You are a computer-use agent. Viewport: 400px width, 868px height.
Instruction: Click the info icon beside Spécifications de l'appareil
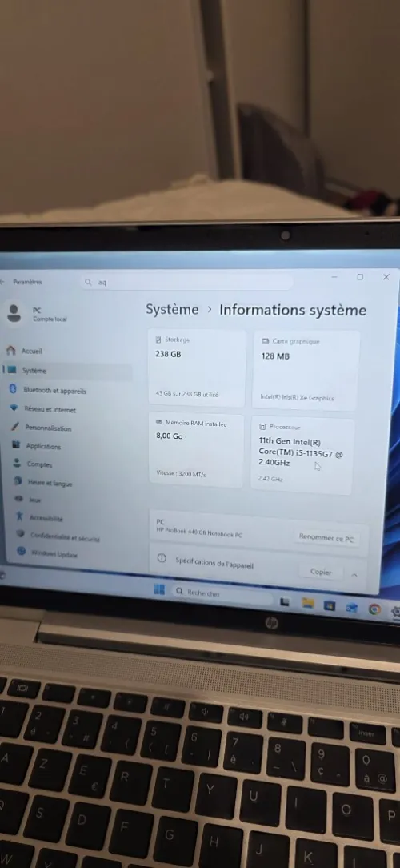(162, 558)
